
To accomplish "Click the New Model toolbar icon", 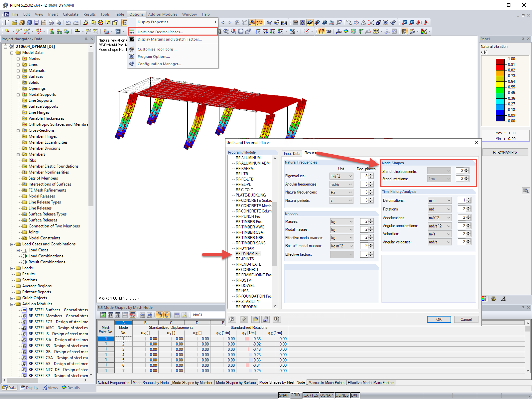I will (x=7, y=23).
